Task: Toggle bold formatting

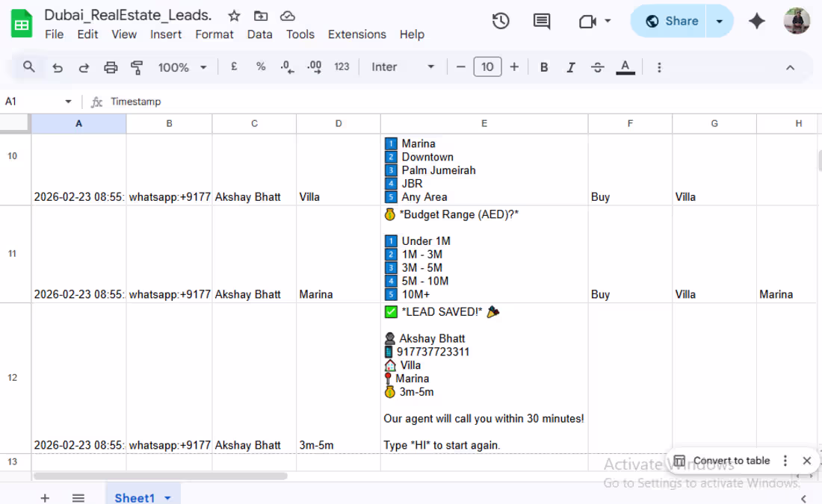Action: [x=544, y=67]
